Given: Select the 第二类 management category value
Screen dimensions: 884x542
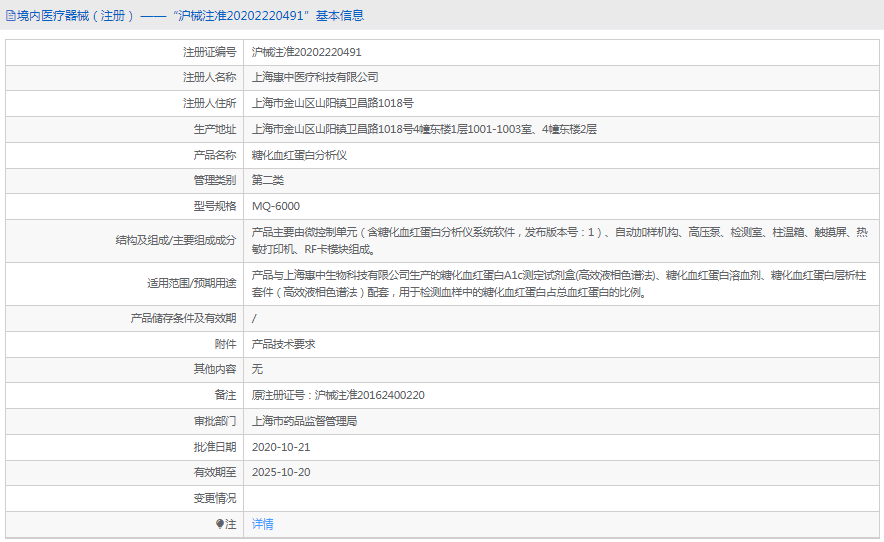Looking at the screenshot, I should [x=268, y=180].
